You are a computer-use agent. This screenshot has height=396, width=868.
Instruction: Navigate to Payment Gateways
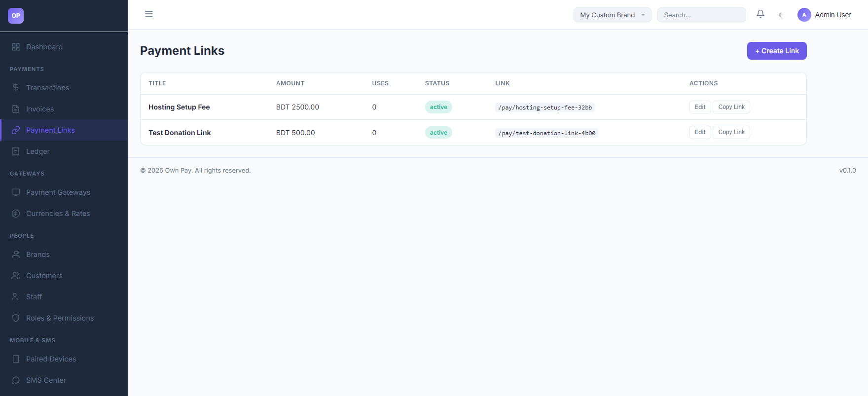tap(64, 192)
